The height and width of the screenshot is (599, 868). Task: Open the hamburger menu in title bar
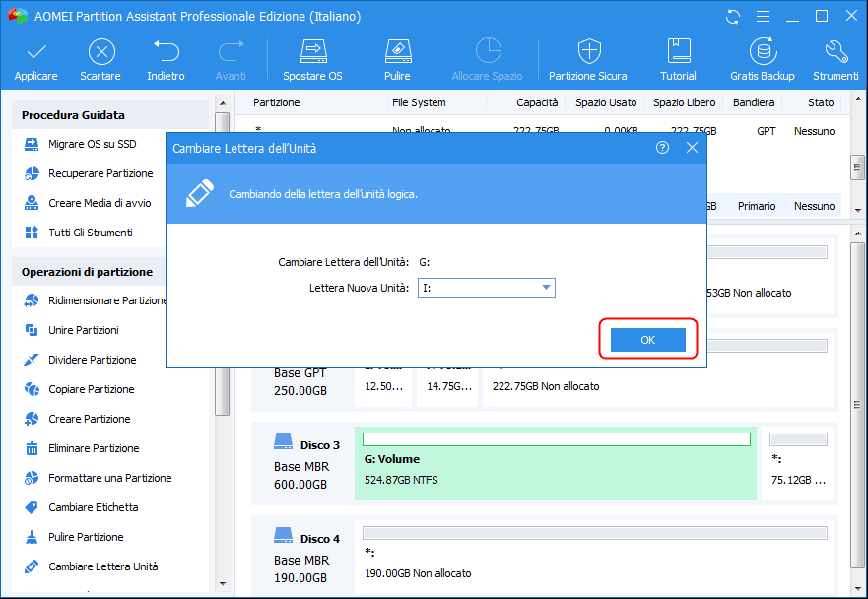[762, 17]
